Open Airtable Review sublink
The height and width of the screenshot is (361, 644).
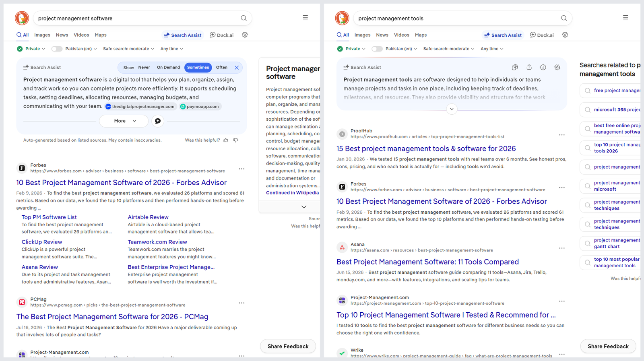pos(148,217)
